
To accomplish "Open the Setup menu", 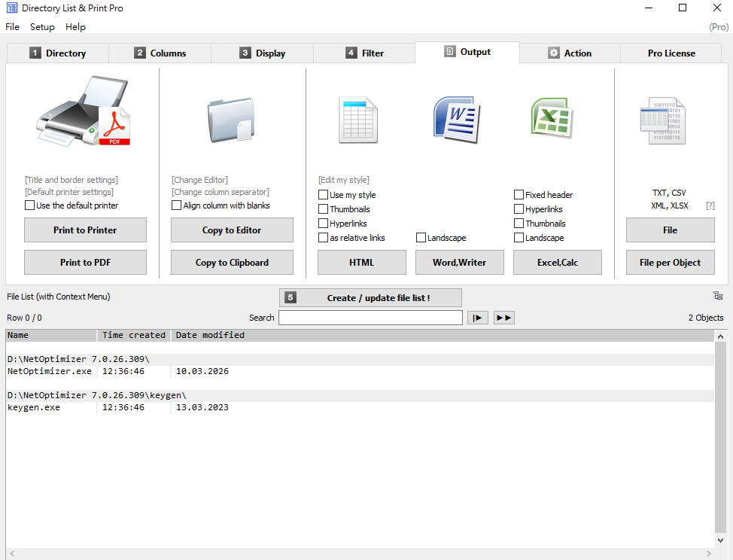I will point(42,27).
